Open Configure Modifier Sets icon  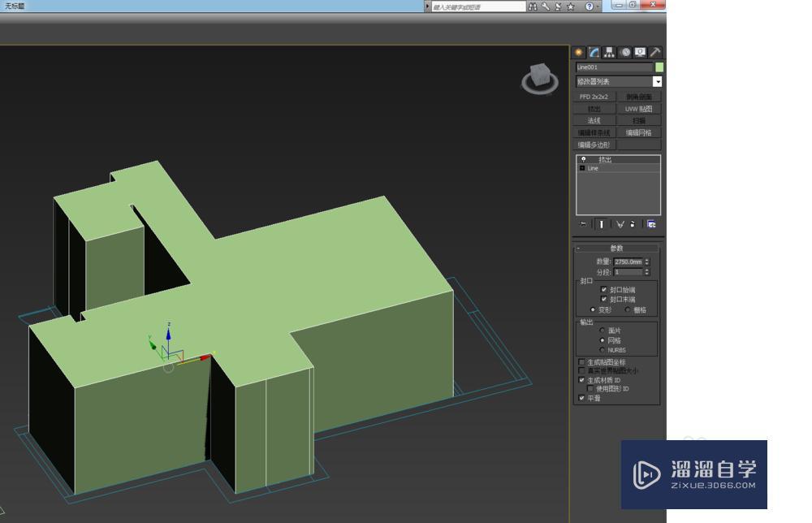[651, 224]
